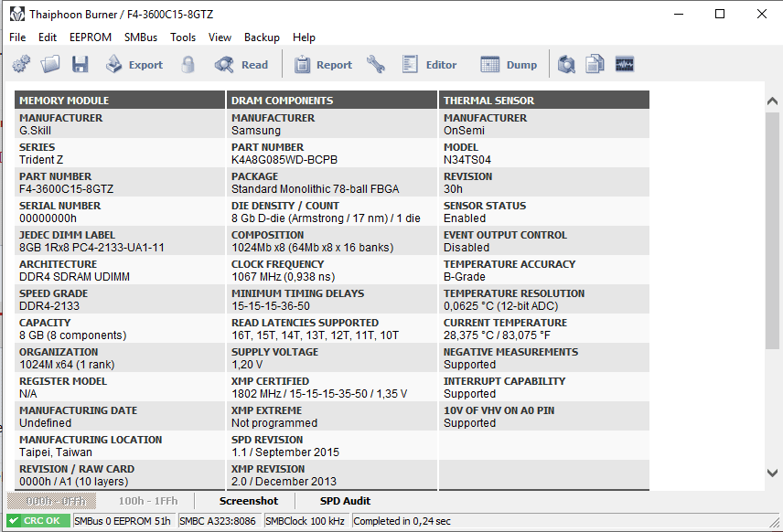The height and width of the screenshot is (532, 783).
Task: Click the Taipei, Taiwan location value
Action: [x=56, y=452]
